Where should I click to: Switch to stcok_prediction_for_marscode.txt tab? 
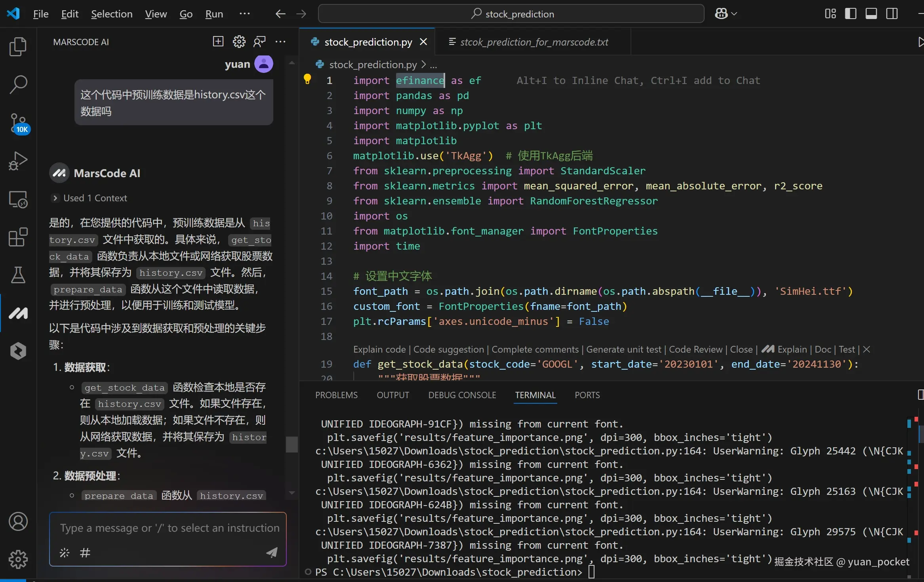(533, 42)
